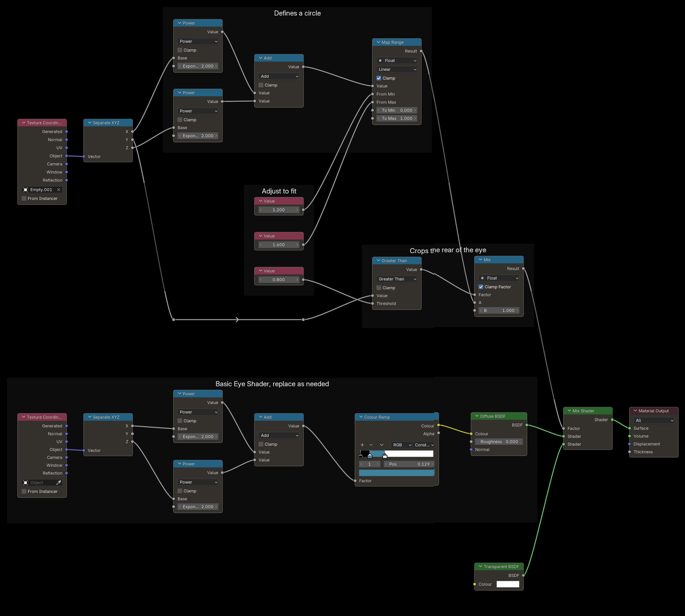This screenshot has width=685, height=616.
Task: Toggle Clamp Factor in the Mix node
Action: click(481, 287)
